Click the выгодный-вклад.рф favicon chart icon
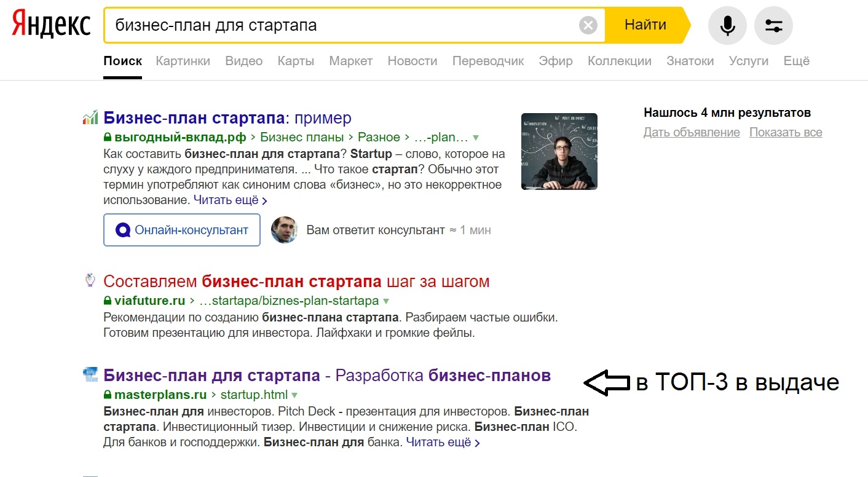Screen dimensions: 868x477 click(x=90, y=117)
